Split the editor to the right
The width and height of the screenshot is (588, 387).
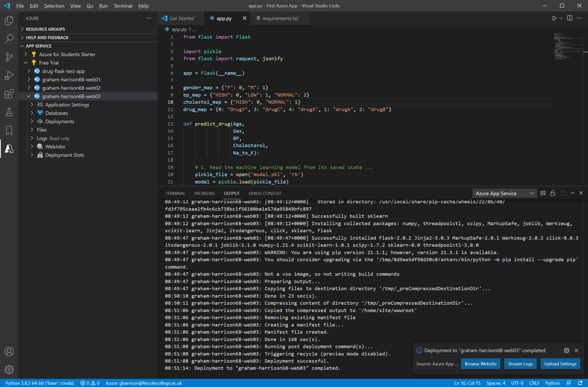point(570,18)
